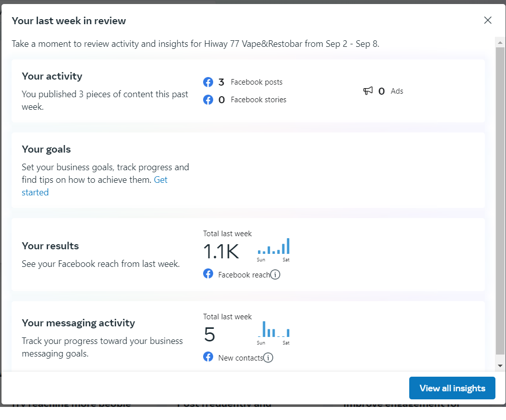Click the Facebook logo beside Facebook reach
Screen dimensions: 506x420
click(208, 274)
